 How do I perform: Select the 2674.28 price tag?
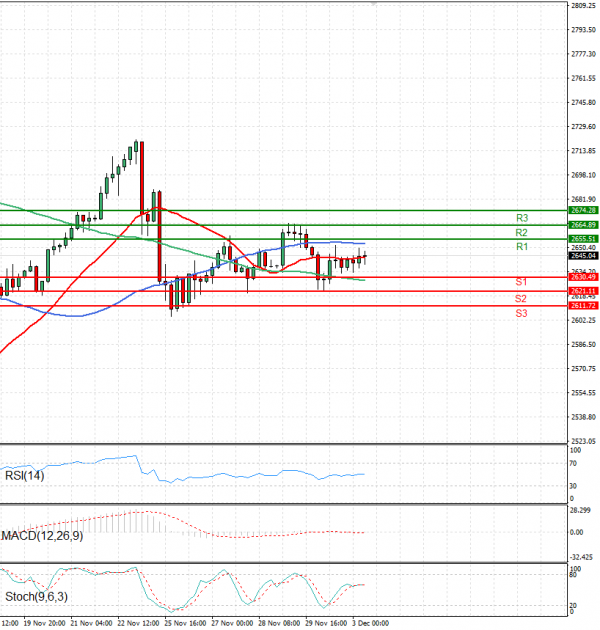tap(584, 210)
